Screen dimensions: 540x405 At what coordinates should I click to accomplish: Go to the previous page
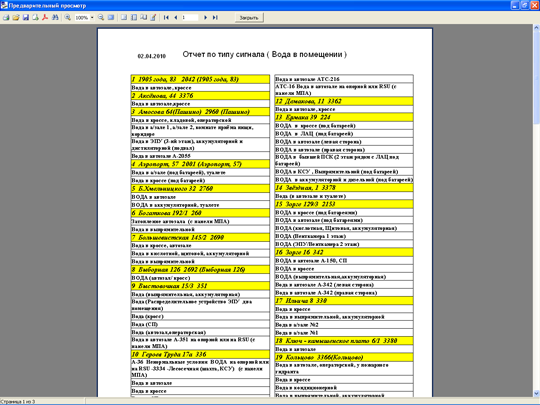coord(176,17)
